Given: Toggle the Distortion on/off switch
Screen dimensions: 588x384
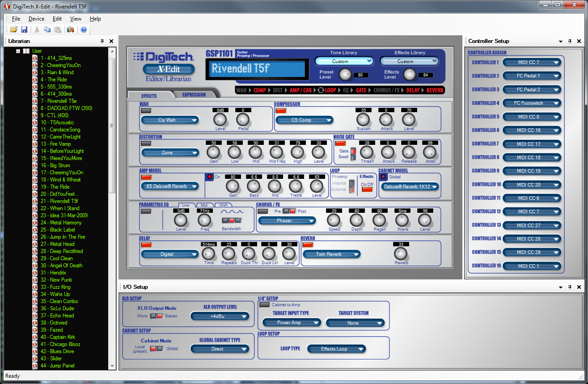Looking at the screenshot, I should point(146,143).
